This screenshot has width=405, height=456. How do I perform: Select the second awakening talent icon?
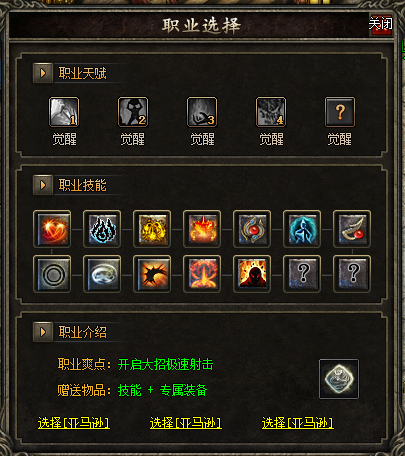tap(133, 112)
